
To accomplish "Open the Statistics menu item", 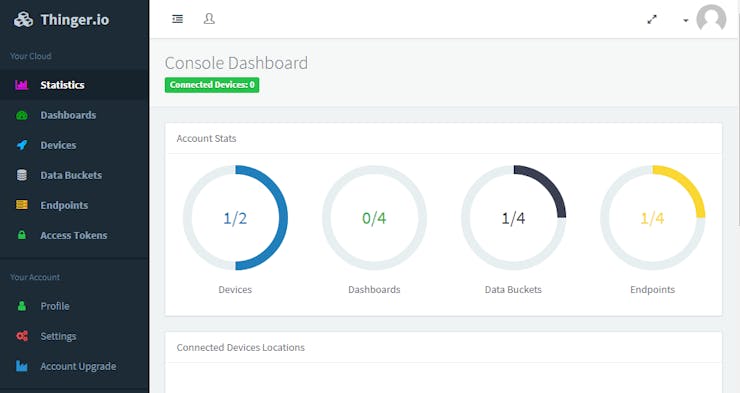I will (75, 85).
